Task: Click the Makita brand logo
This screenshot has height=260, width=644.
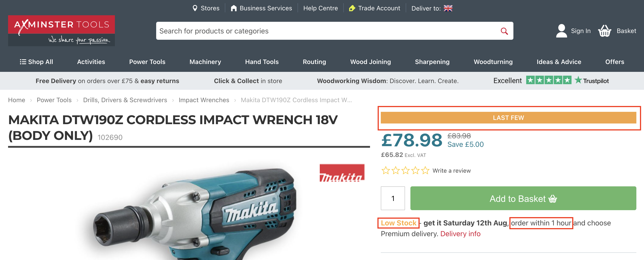Action: tap(342, 173)
